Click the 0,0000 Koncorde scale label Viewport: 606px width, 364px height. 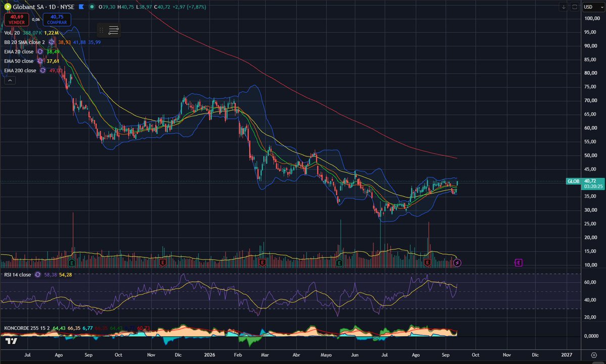[591, 336]
